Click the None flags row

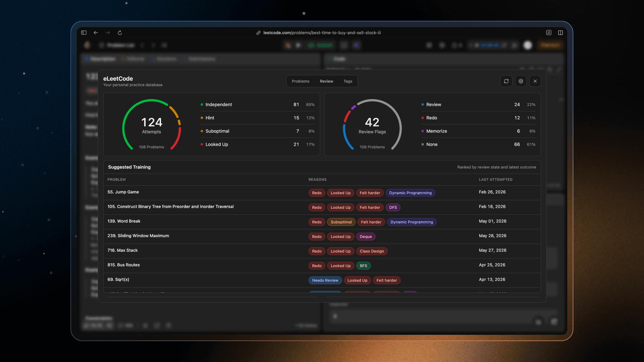coord(478,144)
